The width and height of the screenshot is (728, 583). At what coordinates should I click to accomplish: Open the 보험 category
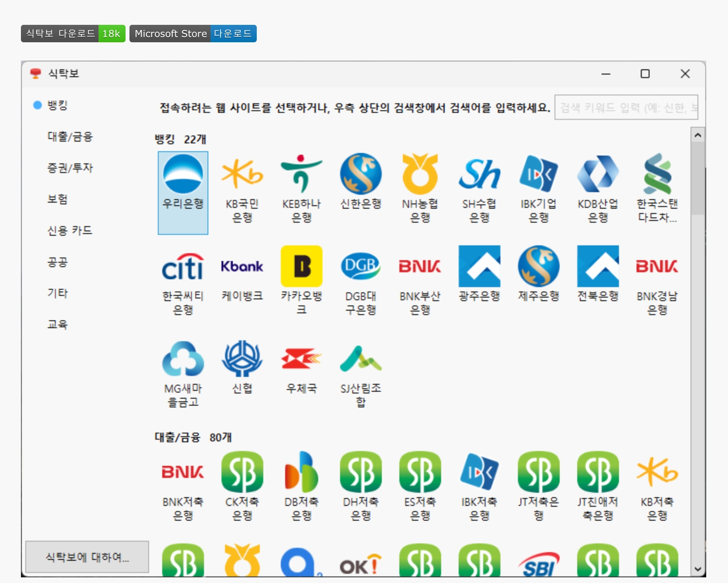pos(57,199)
